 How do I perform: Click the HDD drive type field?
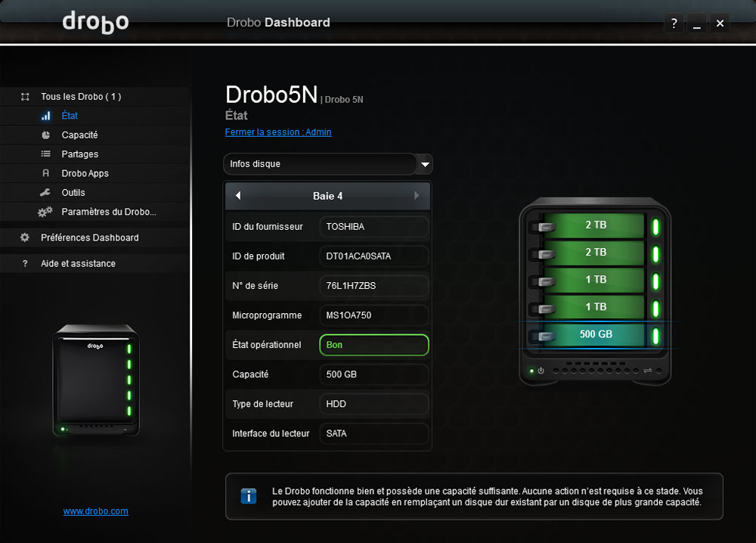coord(373,404)
